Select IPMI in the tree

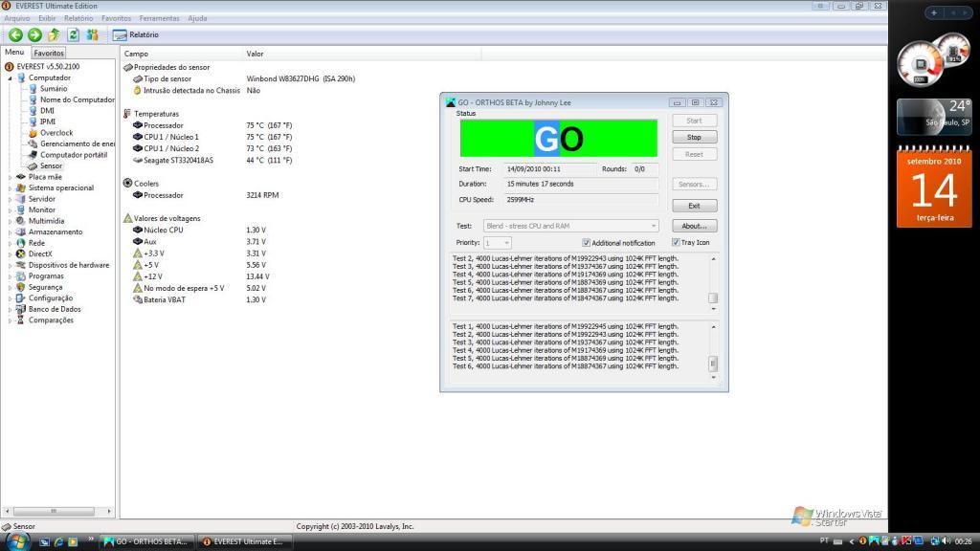(48, 121)
